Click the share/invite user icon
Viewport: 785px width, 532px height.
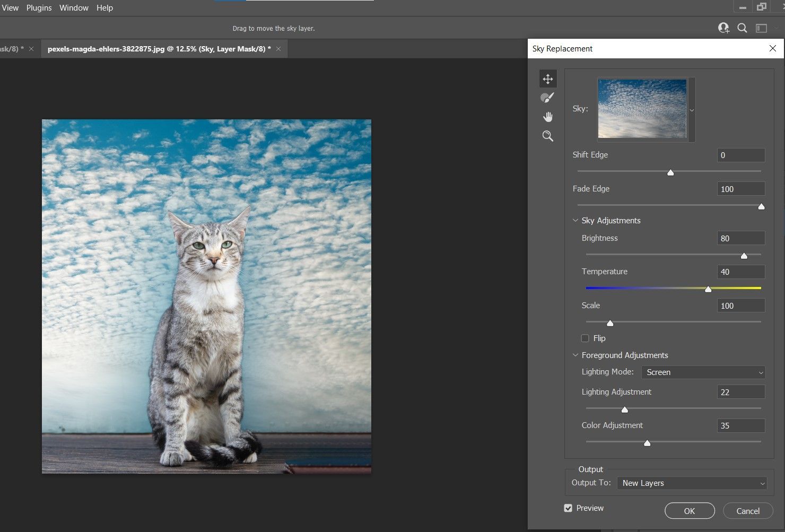(x=723, y=28)
